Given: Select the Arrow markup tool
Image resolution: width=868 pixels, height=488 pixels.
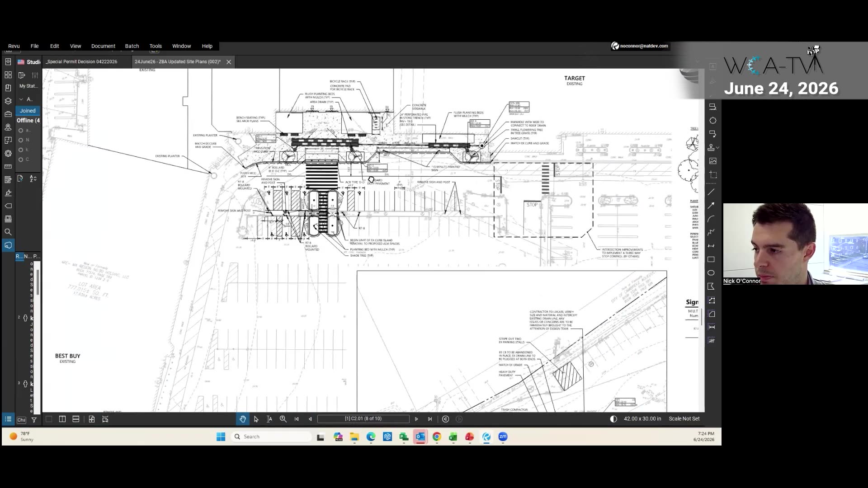Looking at the screenshot, I should pos(711,205).
